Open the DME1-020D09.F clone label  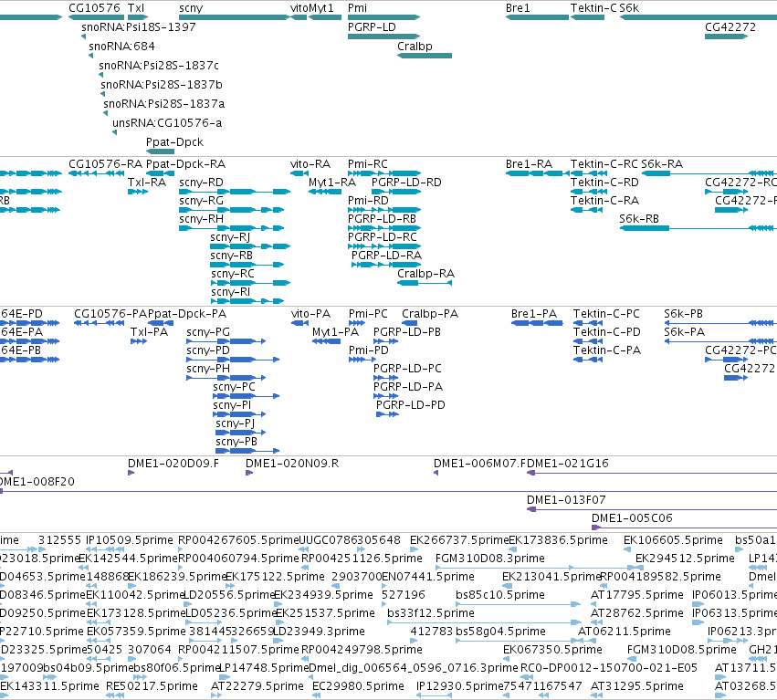pyautogui.click(x=173, y=464)
